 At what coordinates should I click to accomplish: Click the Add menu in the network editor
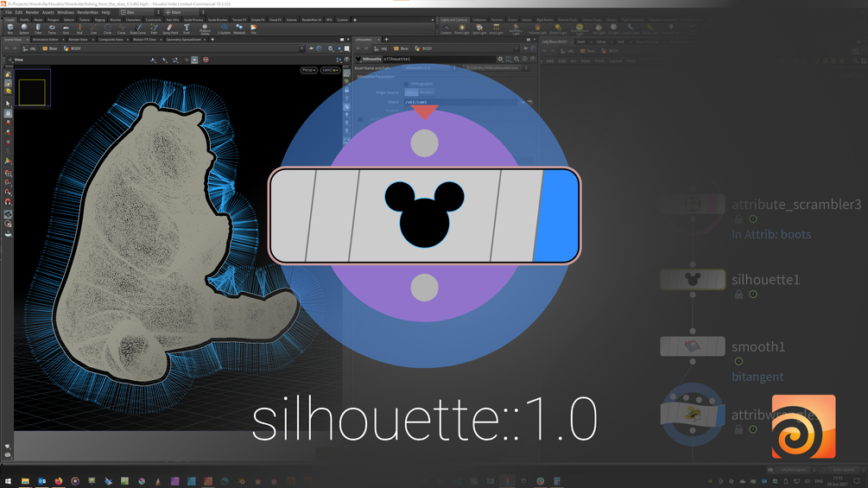coord(550,60)
